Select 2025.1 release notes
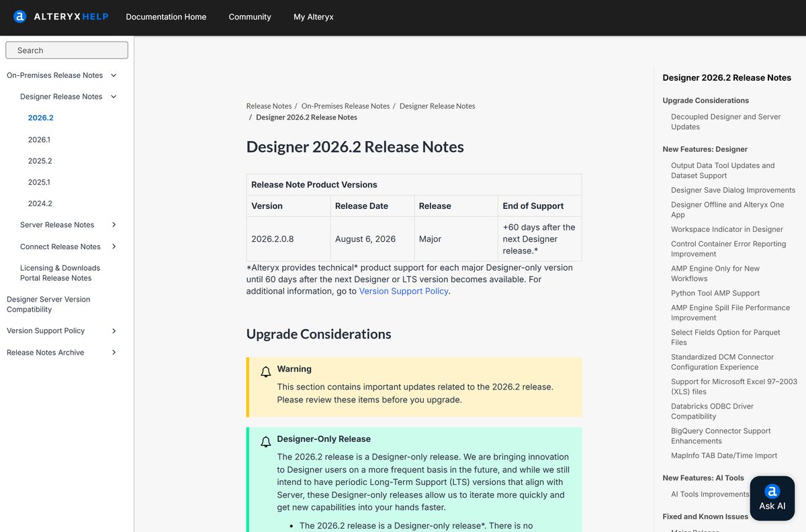This screenshot has height=532, width=806. tap(39, 182)
